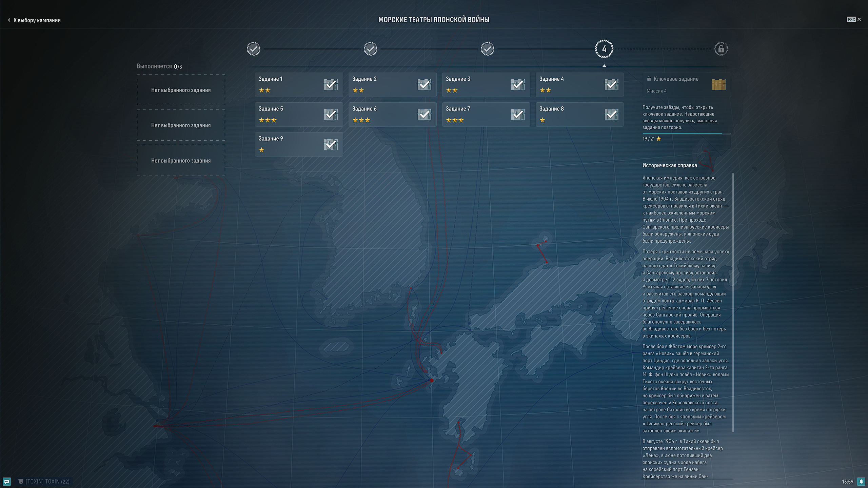Click the checkbox on Задание 1
Image resolution: width=868 pixels, height=488 pixels.
(x=330, y=85)
